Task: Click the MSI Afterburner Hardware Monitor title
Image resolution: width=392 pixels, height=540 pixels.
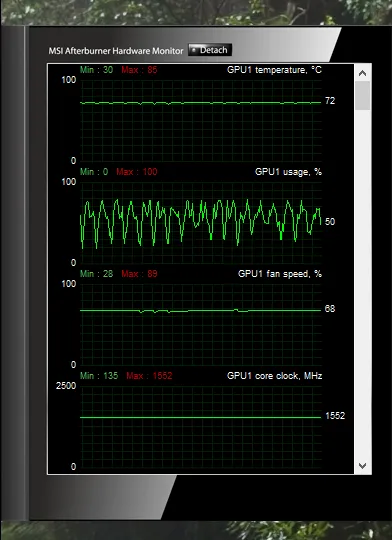Action: (x=116, y=51)
